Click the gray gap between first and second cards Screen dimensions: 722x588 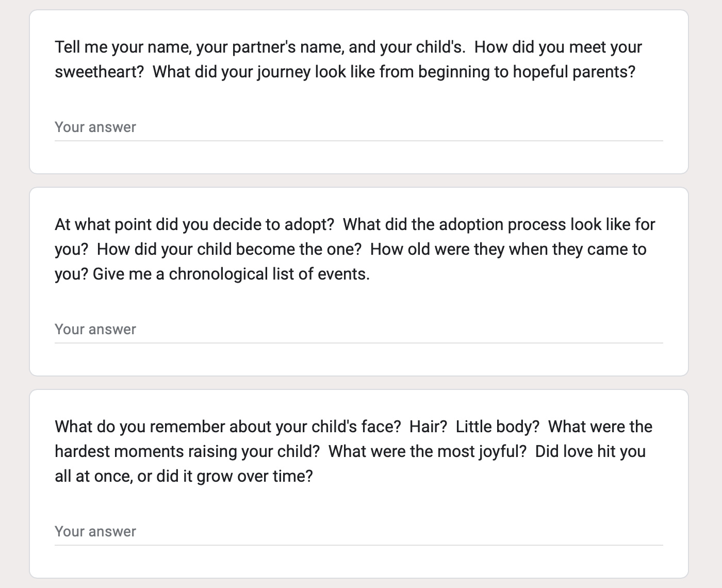(x=358, y=181)
